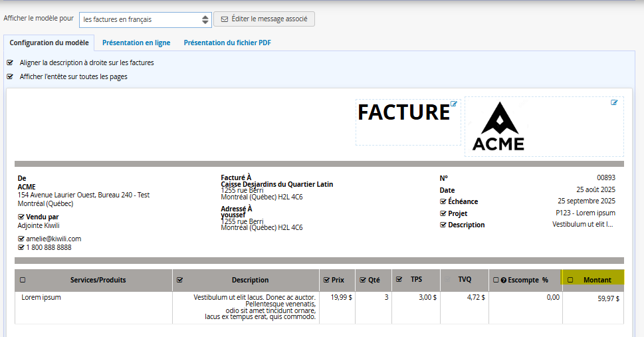This screenshot has width=644, height=337.
Task: Click the Montréal (Québec) line under ACME
Action: tap(45, 204)
